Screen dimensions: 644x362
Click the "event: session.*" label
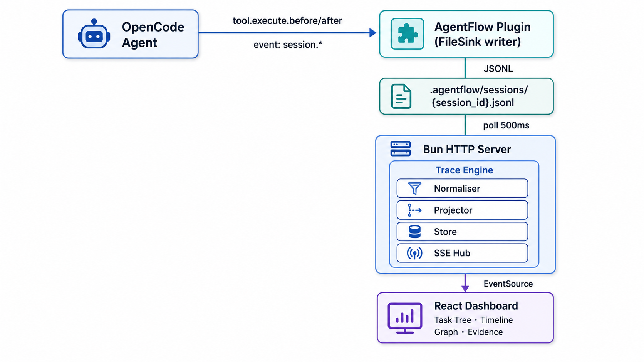tap(288, 45)
